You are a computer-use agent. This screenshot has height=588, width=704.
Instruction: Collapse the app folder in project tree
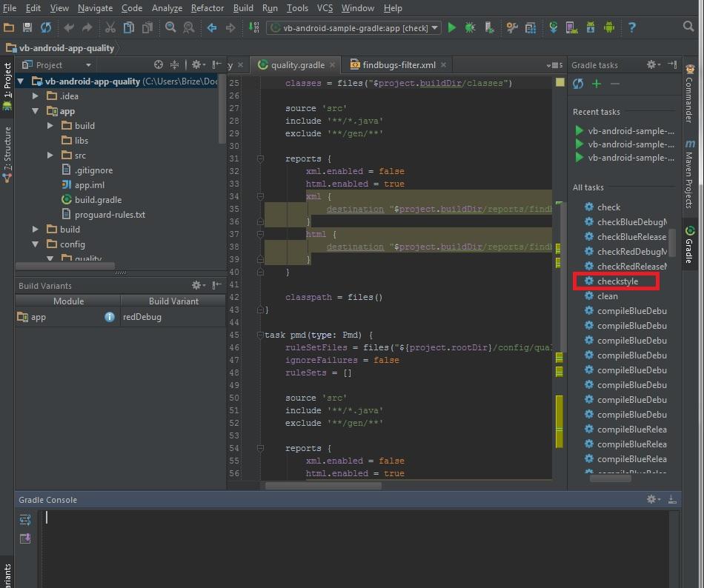[x=36, y=111]
